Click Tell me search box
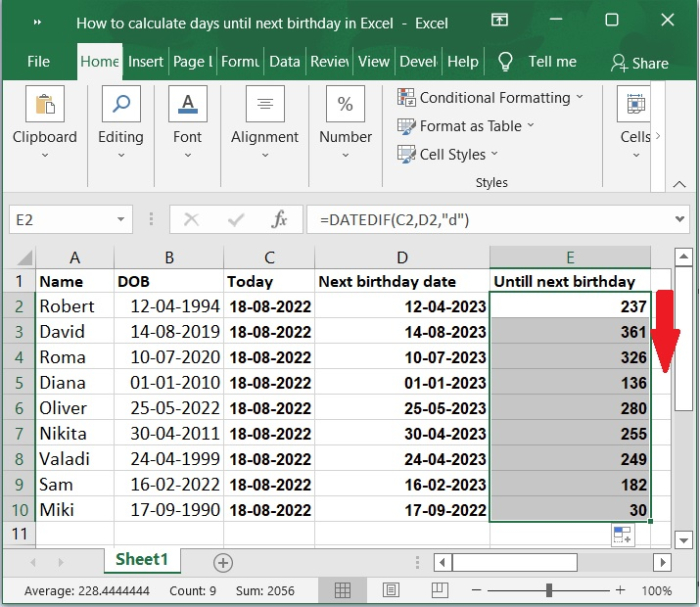700x607 pixels. click(x=551, y=62)
